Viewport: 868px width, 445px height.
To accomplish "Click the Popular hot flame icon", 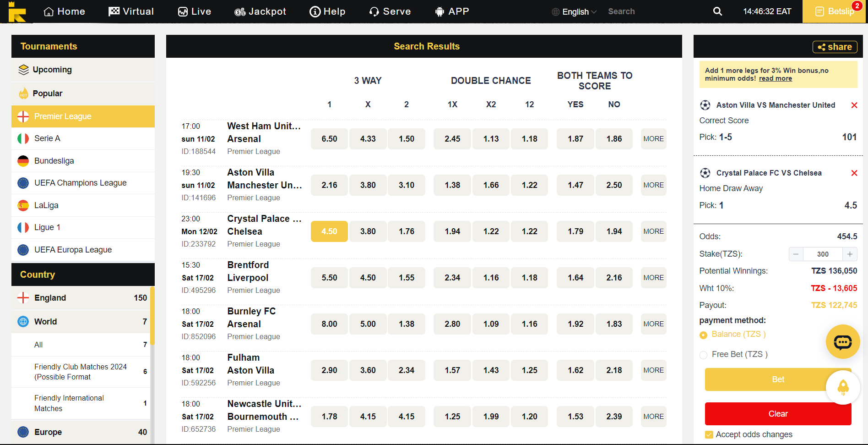I will pyautogui.click(x=23, y=93).
